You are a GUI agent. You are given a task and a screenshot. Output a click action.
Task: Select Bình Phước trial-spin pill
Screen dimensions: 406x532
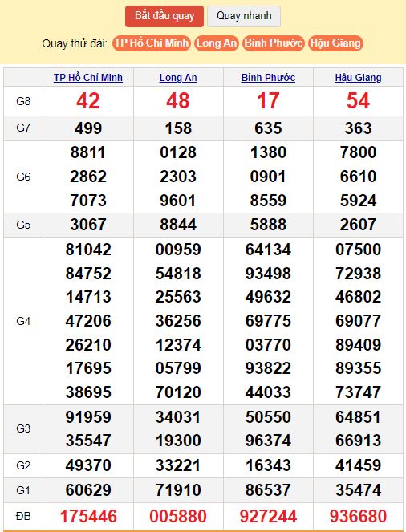(274, 43)
